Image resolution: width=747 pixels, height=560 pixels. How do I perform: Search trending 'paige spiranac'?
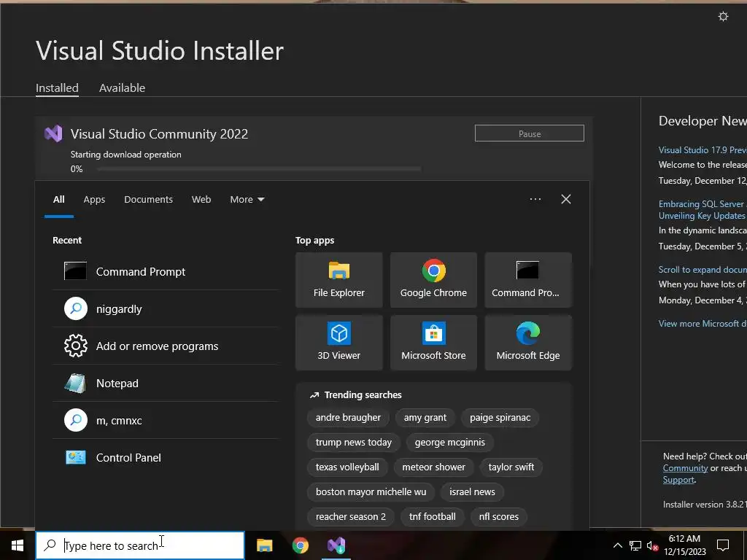click(x=500, y=418)
